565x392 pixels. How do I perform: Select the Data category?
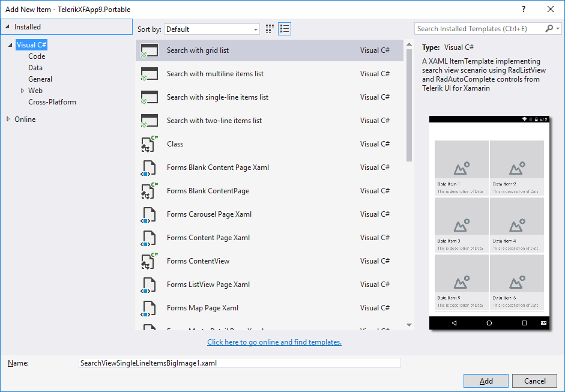(35, 68)
